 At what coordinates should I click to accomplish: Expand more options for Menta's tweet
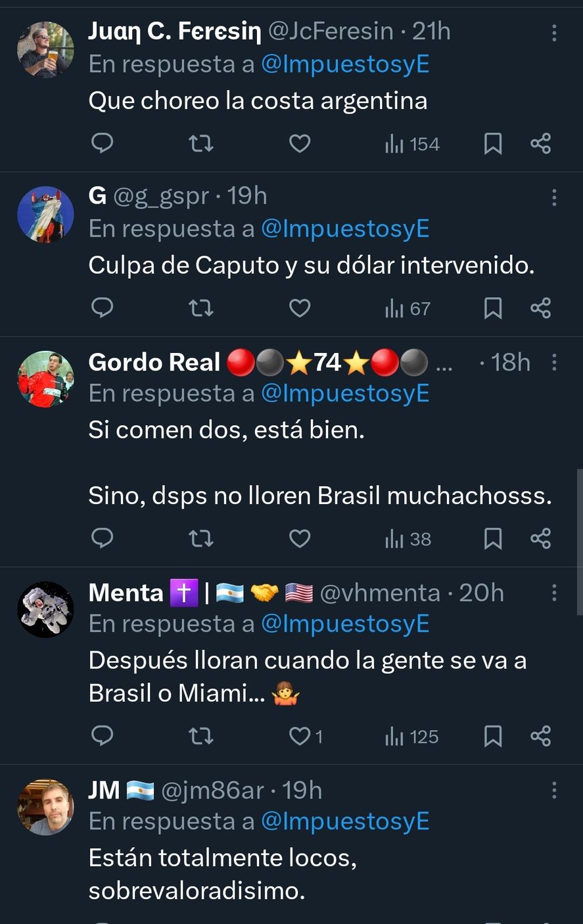point(554,593)
